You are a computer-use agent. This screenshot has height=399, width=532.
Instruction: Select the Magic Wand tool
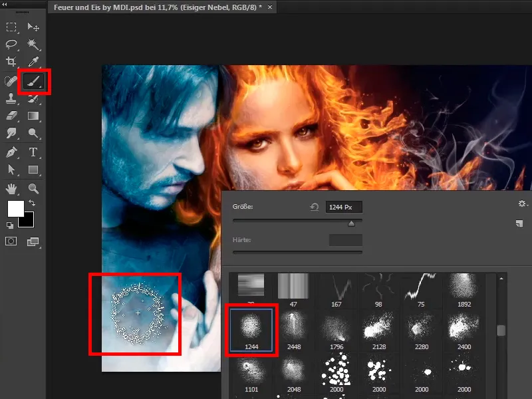(33, 44)
